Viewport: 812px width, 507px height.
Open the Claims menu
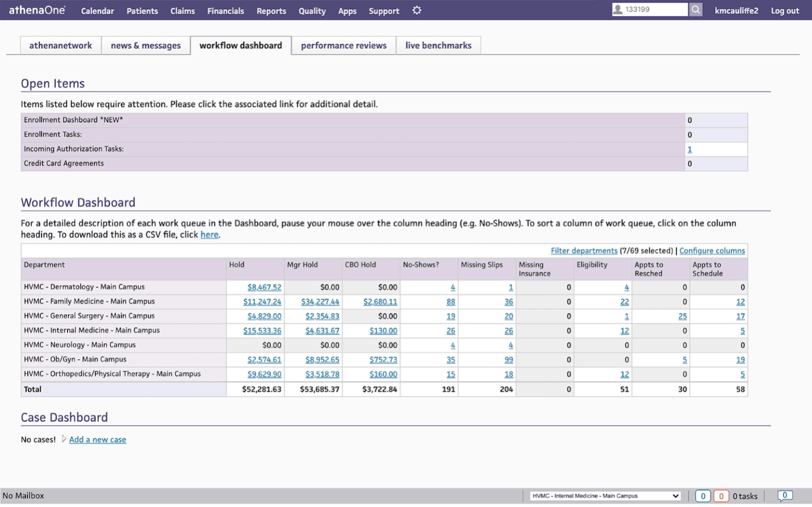[x=182, y=10]
